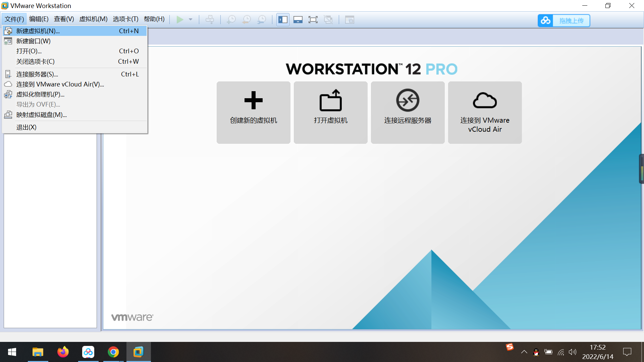This screenshot has height=362, width=644.
Task: Click the 连接远程服务器 tile
Action: (408, 113)
